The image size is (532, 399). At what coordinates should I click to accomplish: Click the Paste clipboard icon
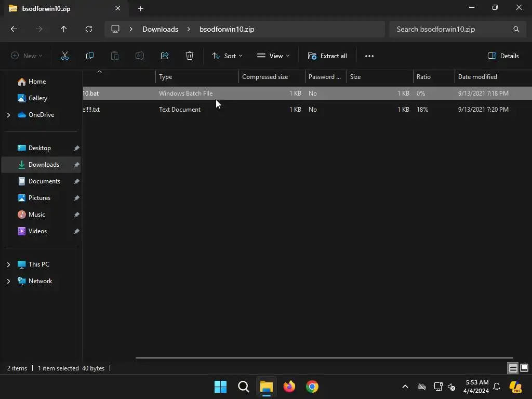(x=115, y=56)
